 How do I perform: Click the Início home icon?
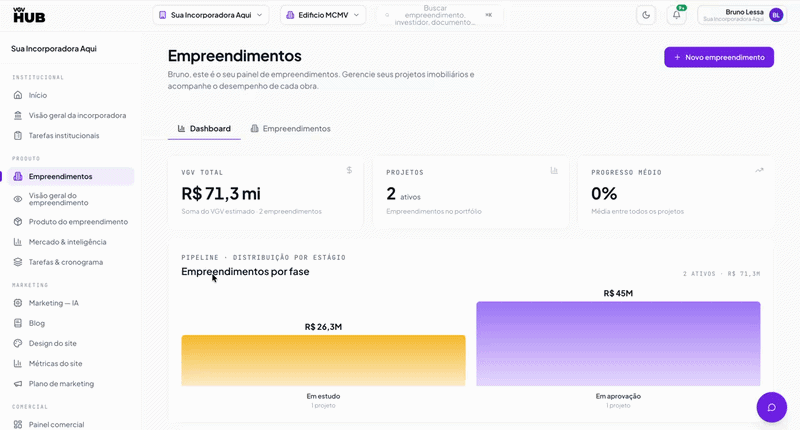[x=18, y=95]
